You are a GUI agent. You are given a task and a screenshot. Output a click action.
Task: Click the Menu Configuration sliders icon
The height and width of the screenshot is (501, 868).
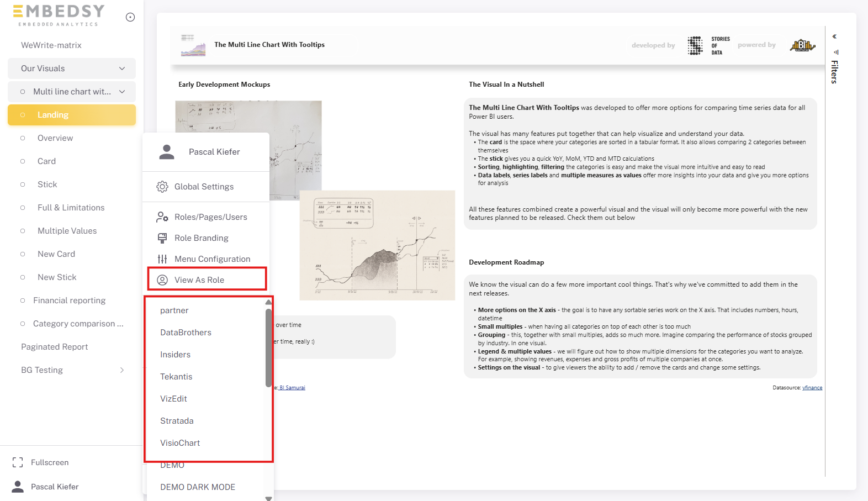[x=162, y=259]
